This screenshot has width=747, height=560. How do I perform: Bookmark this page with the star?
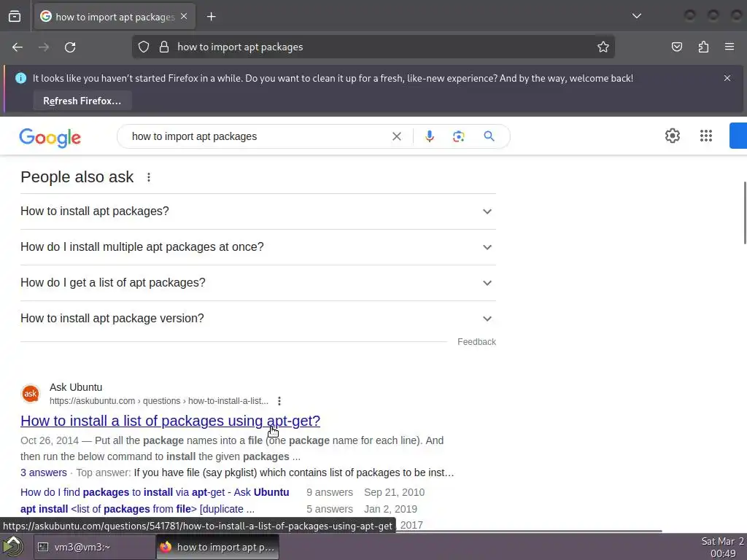pyautogui.click(x=603, y=47)
